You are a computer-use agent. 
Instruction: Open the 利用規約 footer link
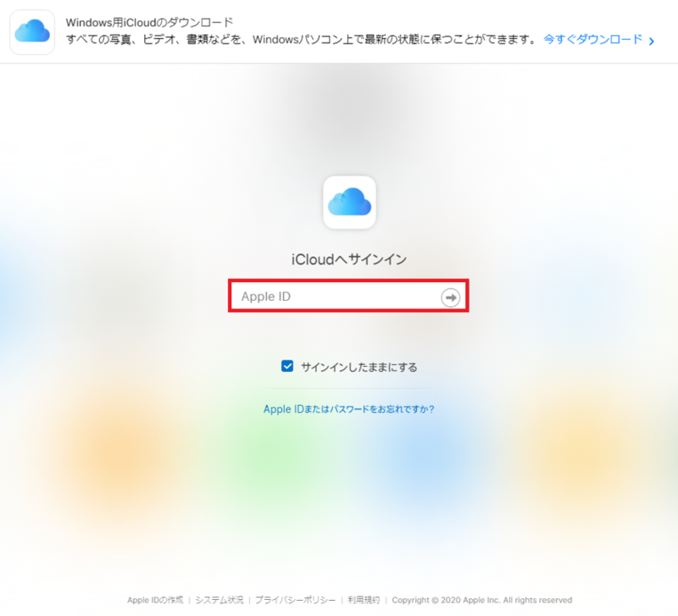[364, 600]
